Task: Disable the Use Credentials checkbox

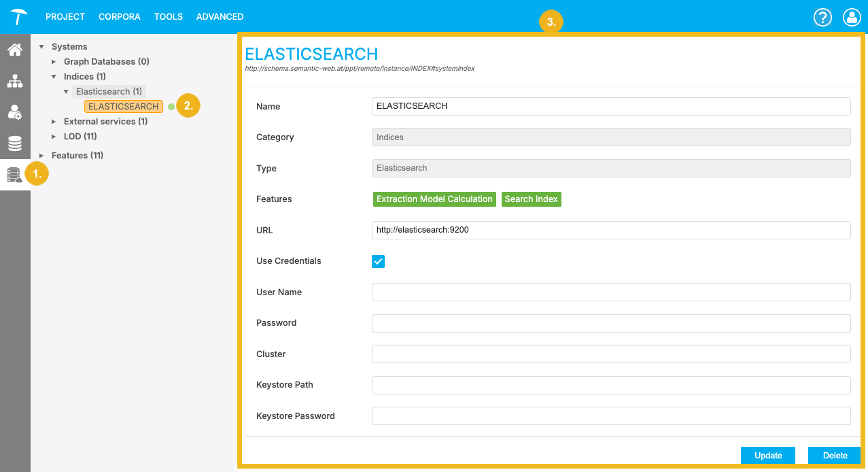Action: (x=378, y=261)
